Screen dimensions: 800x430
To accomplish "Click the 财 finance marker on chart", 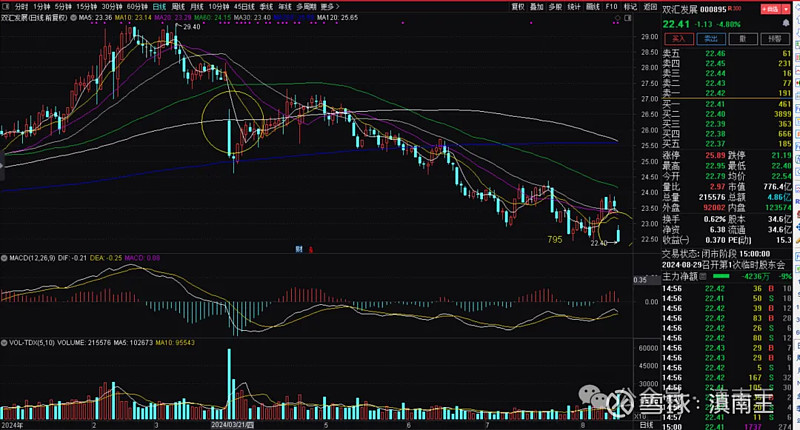I will [x=299, y=249].
